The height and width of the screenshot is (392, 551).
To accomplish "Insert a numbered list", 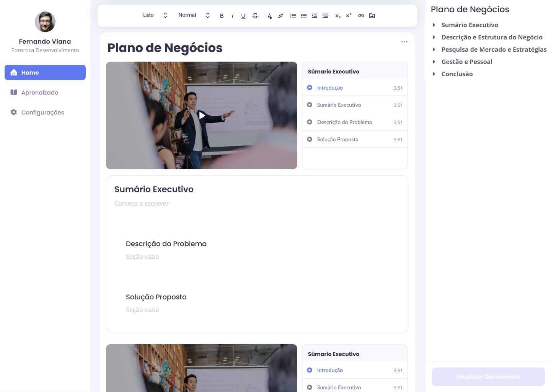I will tap(293, 16).
